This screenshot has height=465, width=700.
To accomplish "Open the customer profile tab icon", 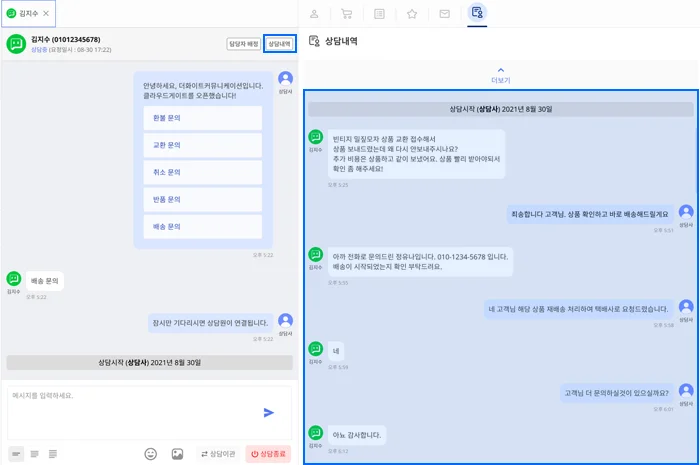I will point(314,14).
